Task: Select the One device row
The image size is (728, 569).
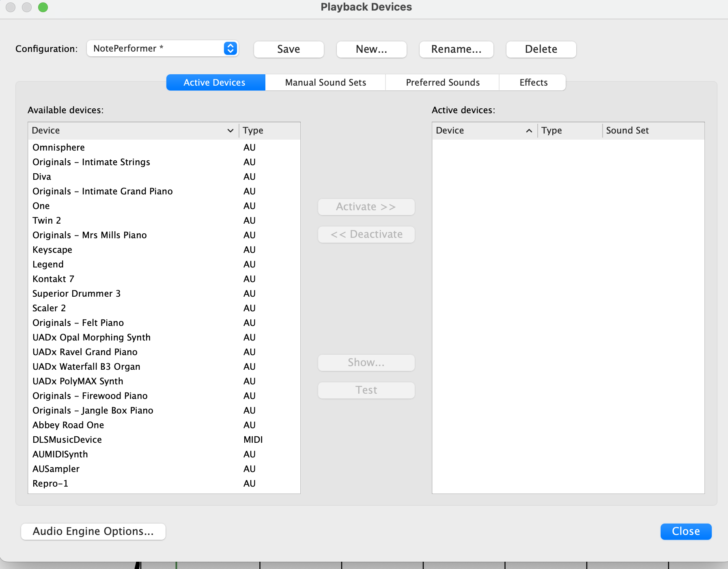Action: point(164,206)
